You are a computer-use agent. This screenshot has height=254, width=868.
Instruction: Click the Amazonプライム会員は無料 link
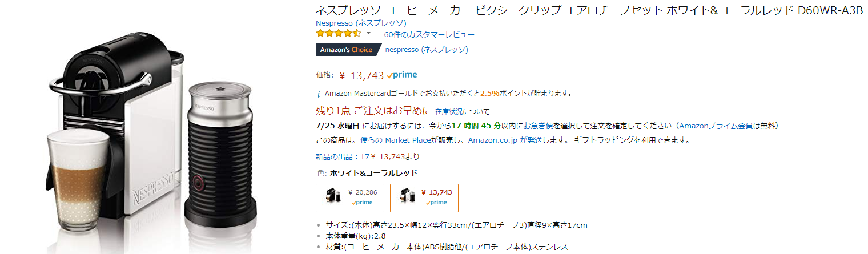(x=727, y=126)
